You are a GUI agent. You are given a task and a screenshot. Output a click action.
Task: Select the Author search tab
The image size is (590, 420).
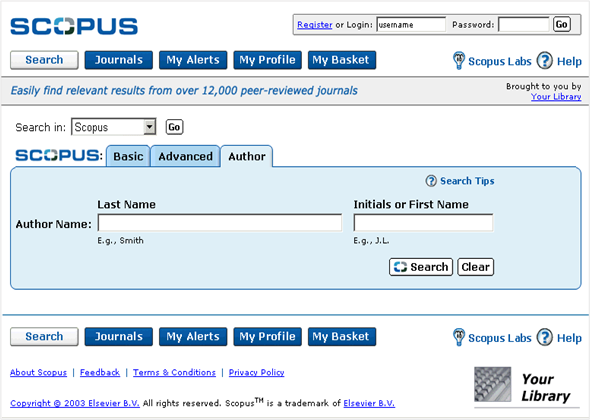point(247,156)
